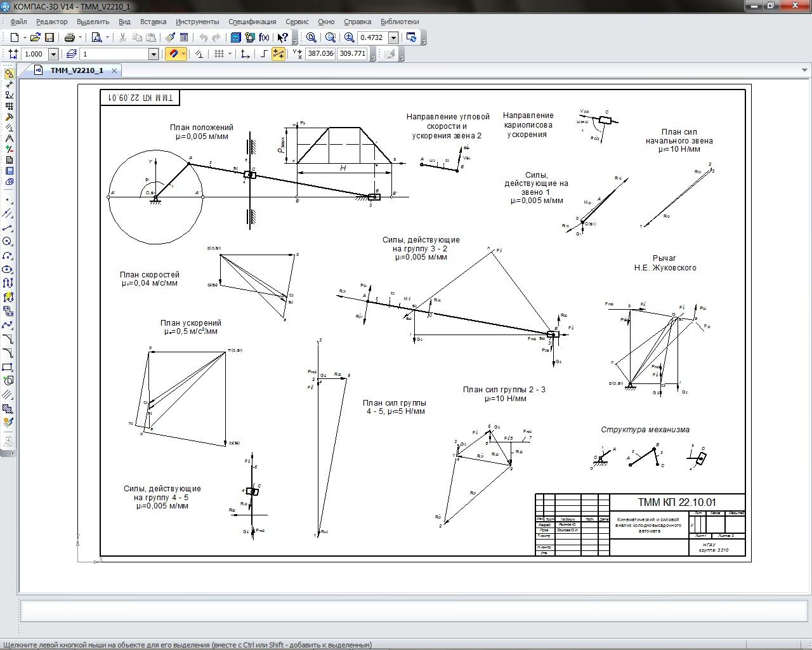Select the Hatch tool in sidebar
Image resolution: width=812 pixels, height=650 pixels.
point(8,395)
